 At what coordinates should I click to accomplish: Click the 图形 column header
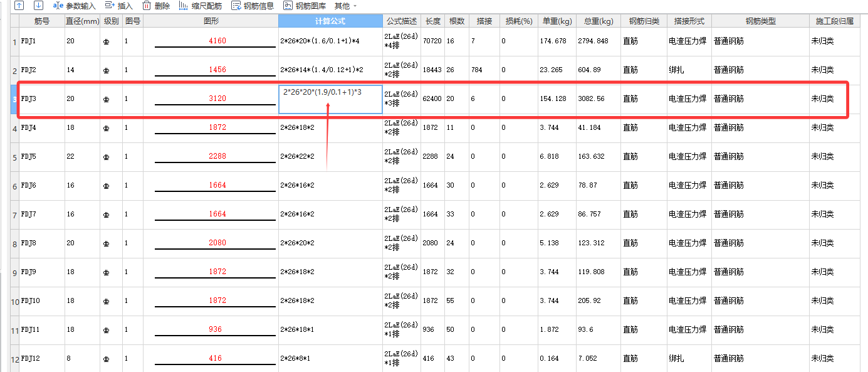[211, 21]
